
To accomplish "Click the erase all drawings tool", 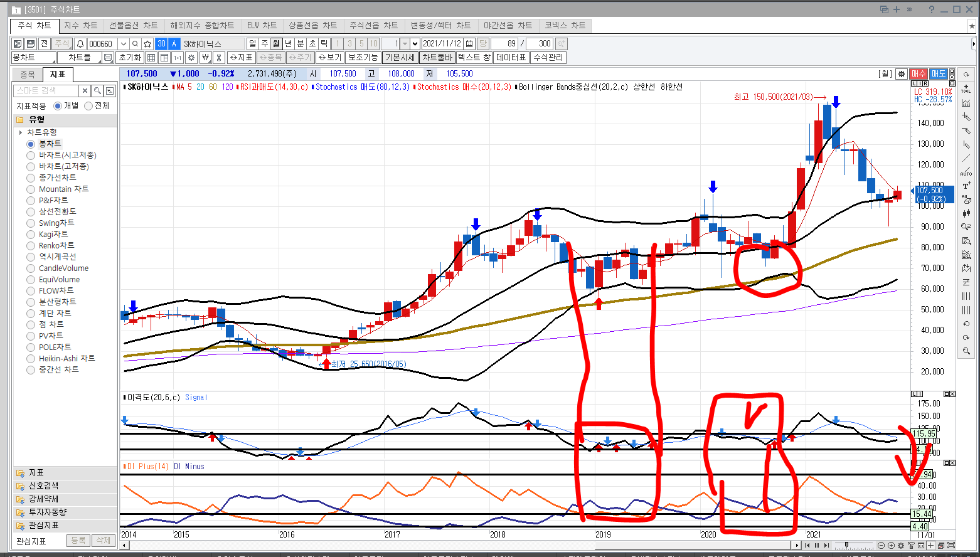I will tap(966, 199).
